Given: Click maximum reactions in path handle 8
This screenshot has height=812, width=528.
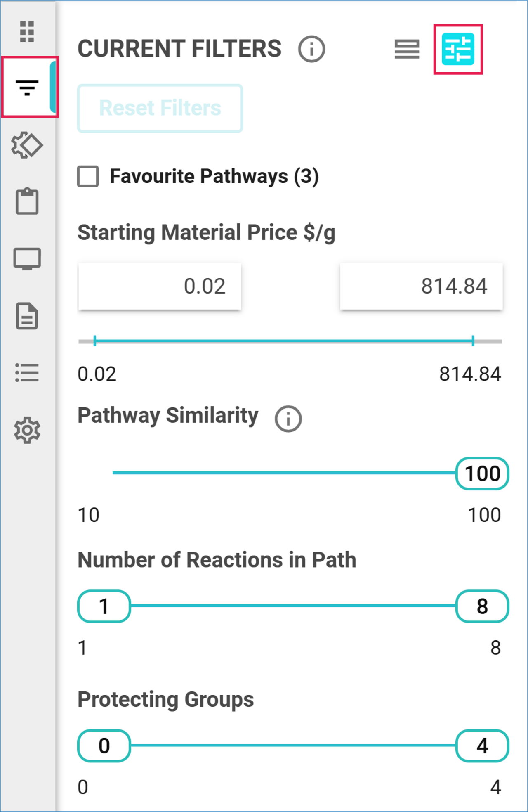Looking at the screenshot, I should [x=482, y=606].
